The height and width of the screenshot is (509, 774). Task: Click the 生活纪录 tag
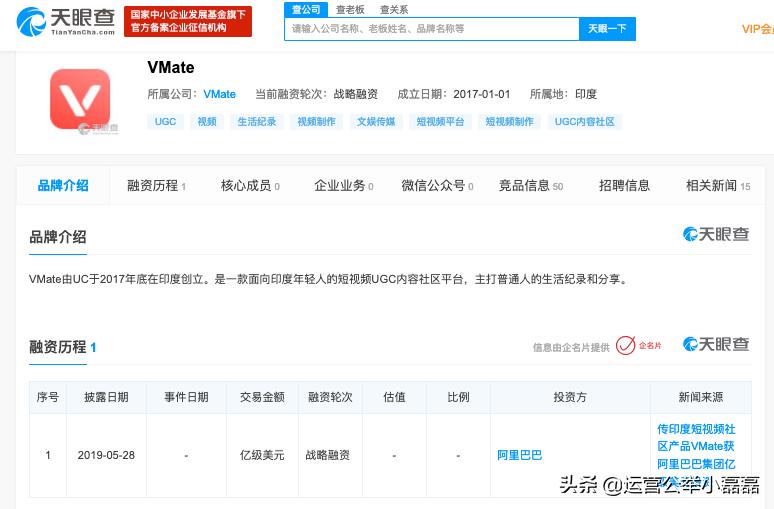pos(257,121)
